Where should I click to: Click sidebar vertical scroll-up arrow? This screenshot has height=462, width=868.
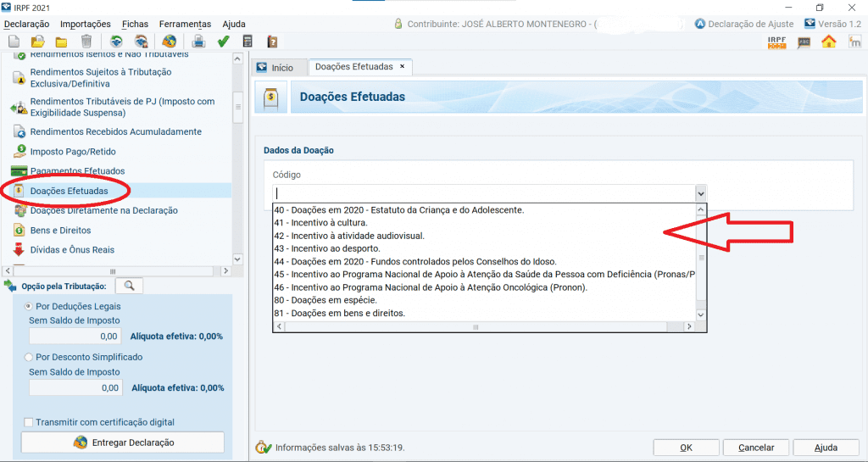pyautogui.click(x=237, y=58)
